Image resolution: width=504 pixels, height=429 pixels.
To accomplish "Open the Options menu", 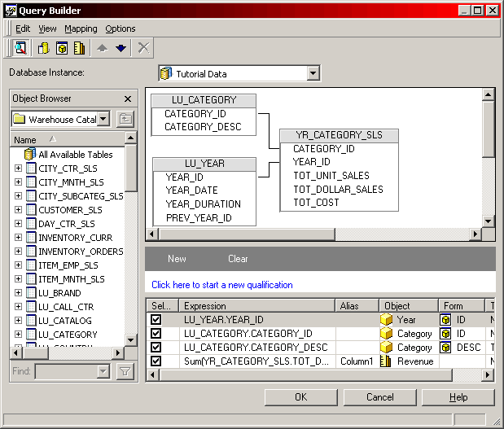I will coord(121,28).
